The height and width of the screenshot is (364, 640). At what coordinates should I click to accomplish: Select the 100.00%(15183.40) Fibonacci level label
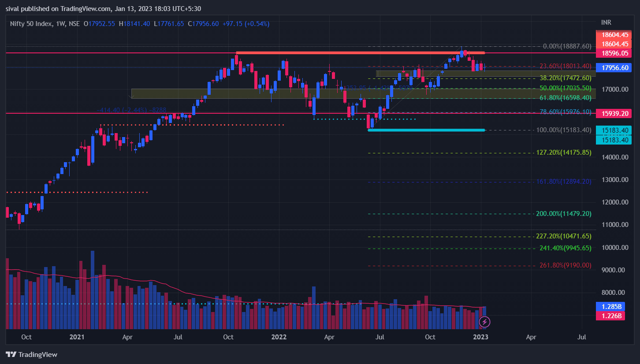564,130
